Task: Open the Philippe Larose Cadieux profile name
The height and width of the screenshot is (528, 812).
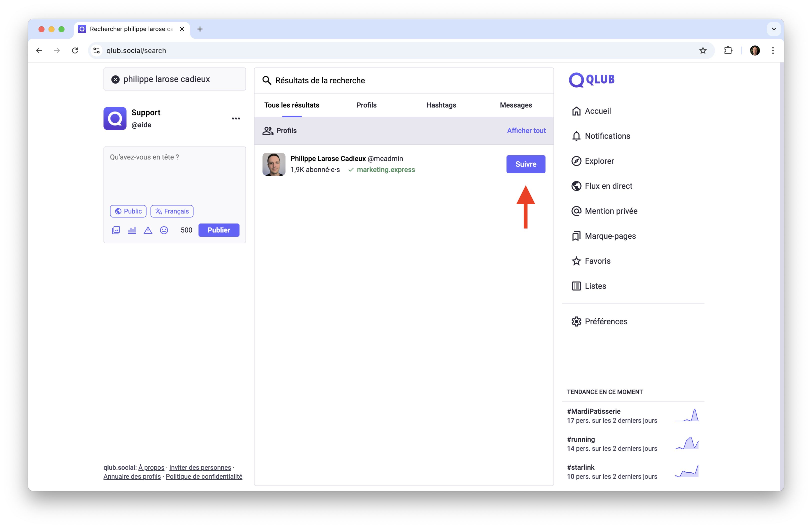Action: click(328, 158)
